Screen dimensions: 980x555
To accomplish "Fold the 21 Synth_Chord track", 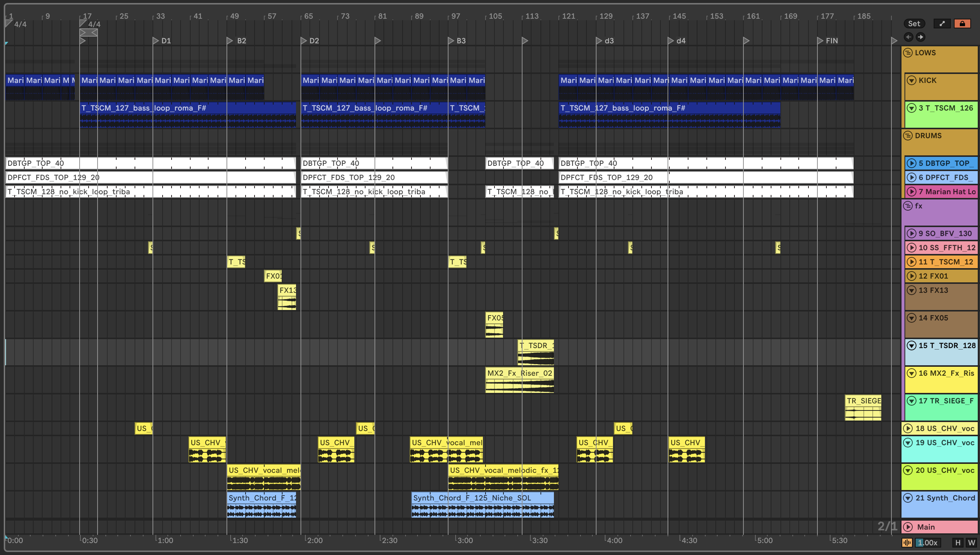I will (908, 498).
